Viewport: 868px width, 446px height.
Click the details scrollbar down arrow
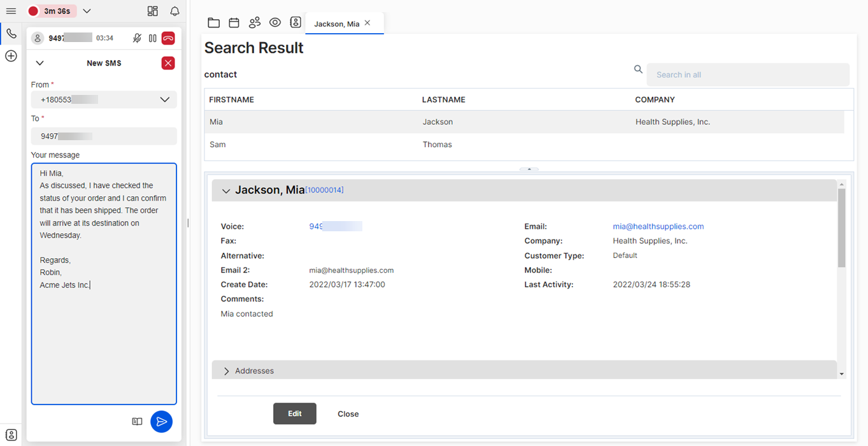pyautogui.click(x=841, y=375)
